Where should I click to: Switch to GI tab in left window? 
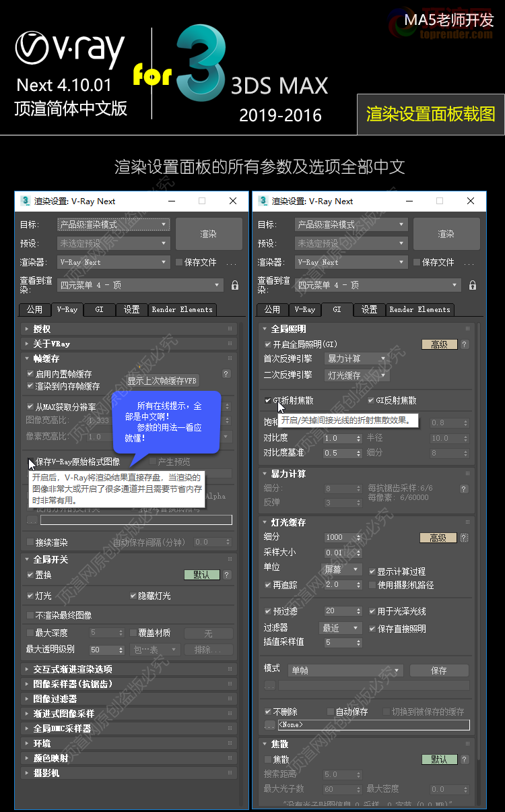coord(99,309)
